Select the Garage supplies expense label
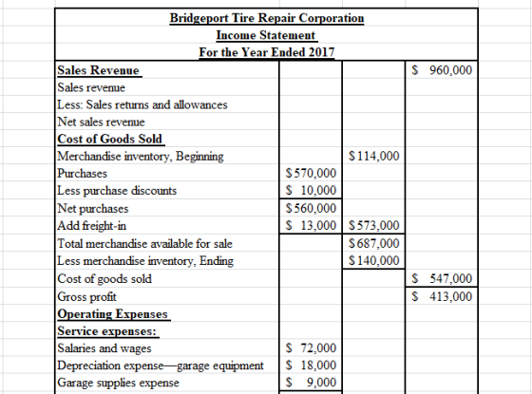 point(119,383)
